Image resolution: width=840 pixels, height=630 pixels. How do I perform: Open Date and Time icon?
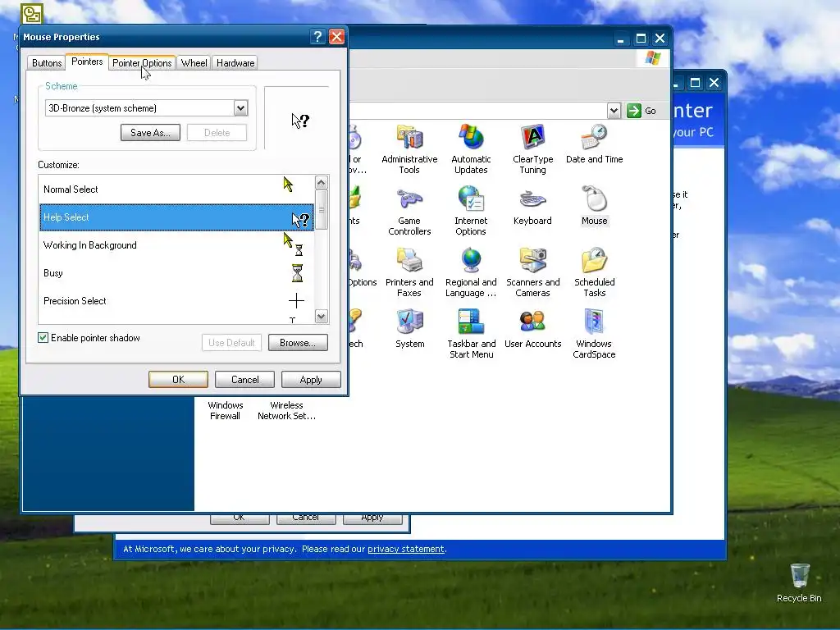pos(594,144)
